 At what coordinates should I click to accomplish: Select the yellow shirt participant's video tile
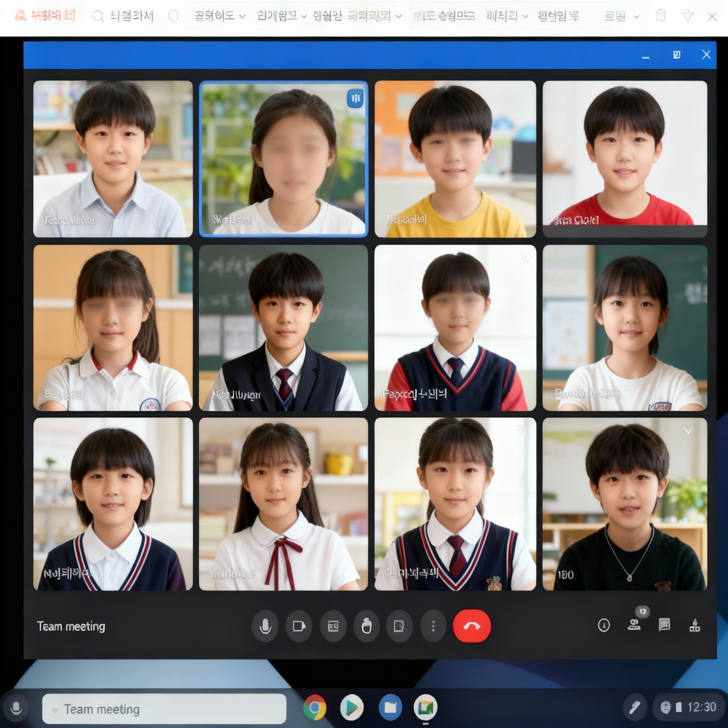pyautogui.click(x=455, y=159)
